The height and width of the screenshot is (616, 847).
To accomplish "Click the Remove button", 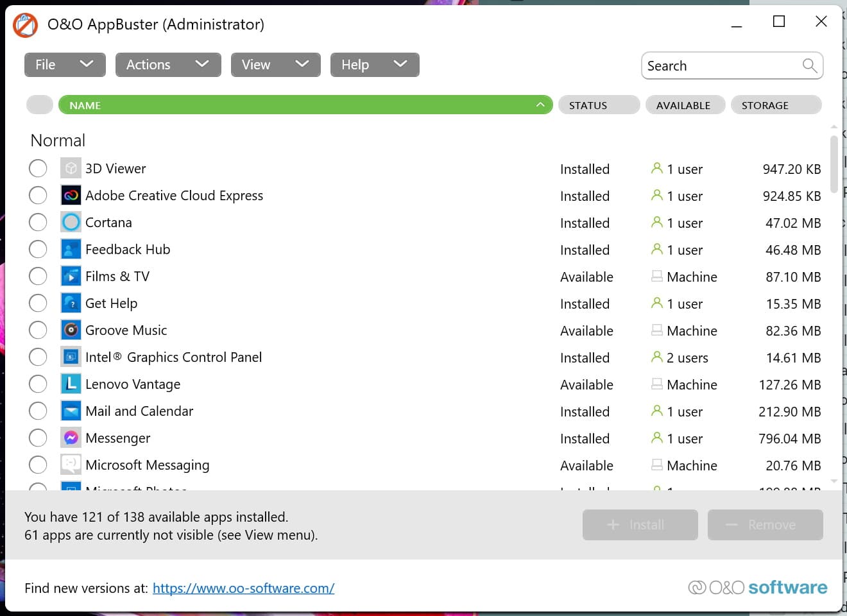I will click(x=765, y=524).
